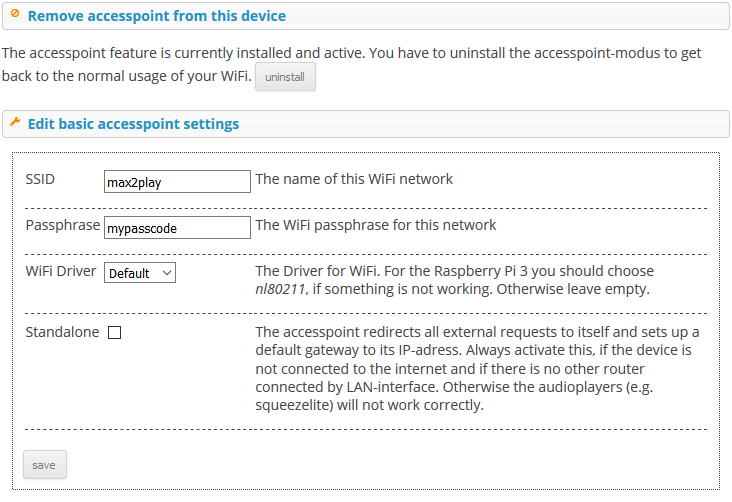Click the chevron arrow in the WiFi Driver dropdown
This screenshot has width=732, height=502.
[x=167, y=273]
